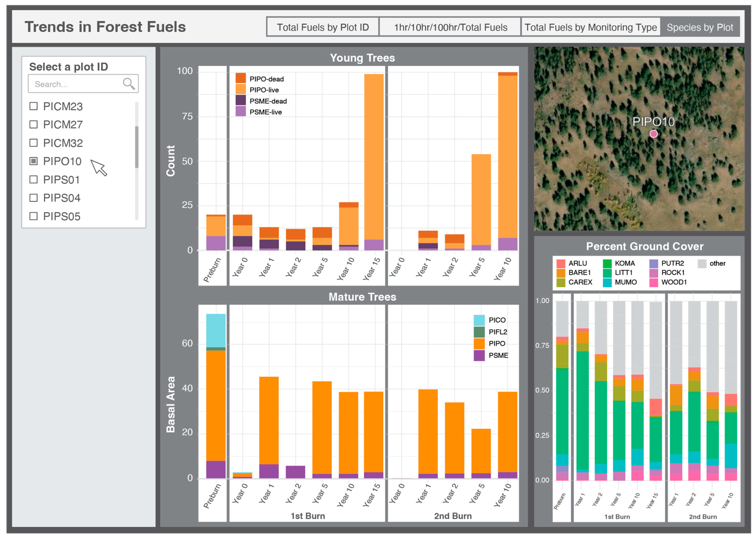Tick the PICM32 plot checkbox
756x538 pixels.
point(34,143)
